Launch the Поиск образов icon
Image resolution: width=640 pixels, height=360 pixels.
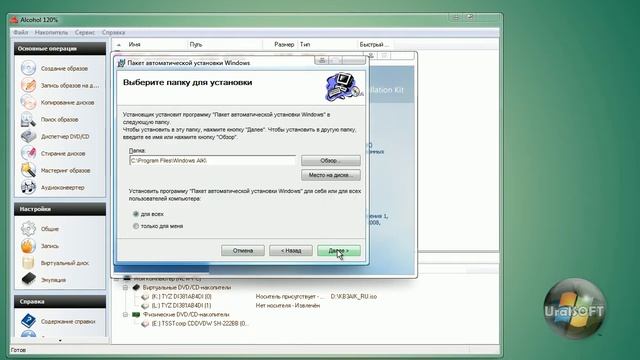click(28, 119)
